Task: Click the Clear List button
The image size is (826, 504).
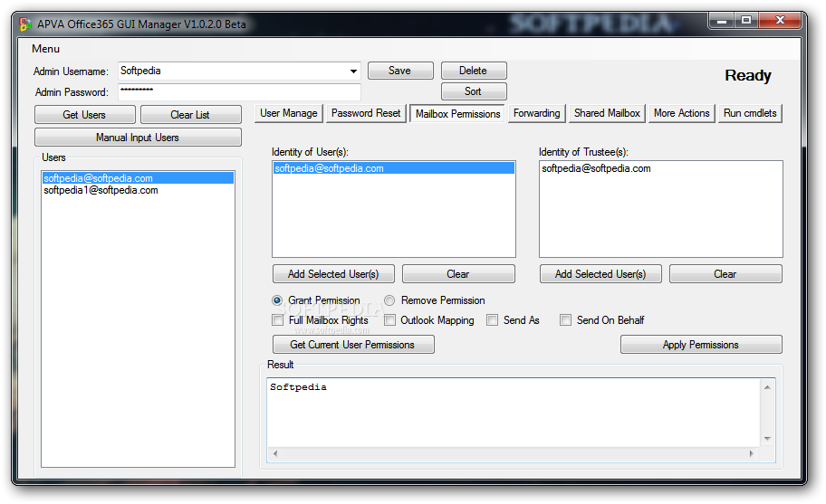Action: coord(191,115)
